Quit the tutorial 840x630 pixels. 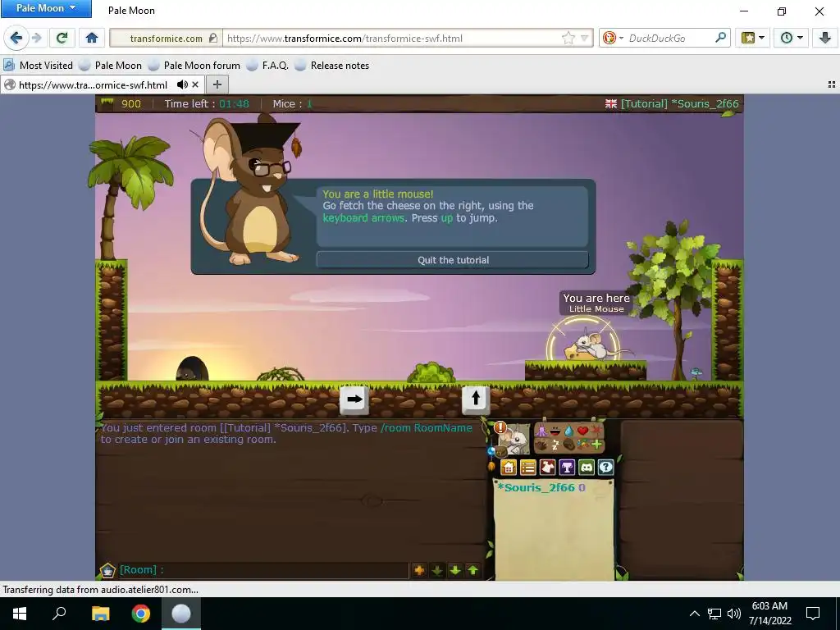pyautogui.click(x=453, y=260)
